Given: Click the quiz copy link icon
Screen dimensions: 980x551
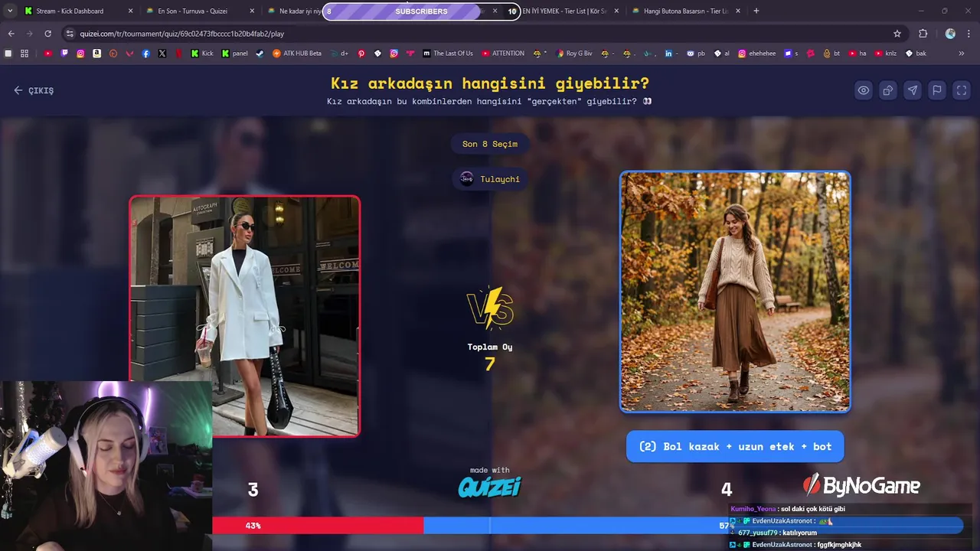Looking at the screenshot, I should (x=888, y=90).
